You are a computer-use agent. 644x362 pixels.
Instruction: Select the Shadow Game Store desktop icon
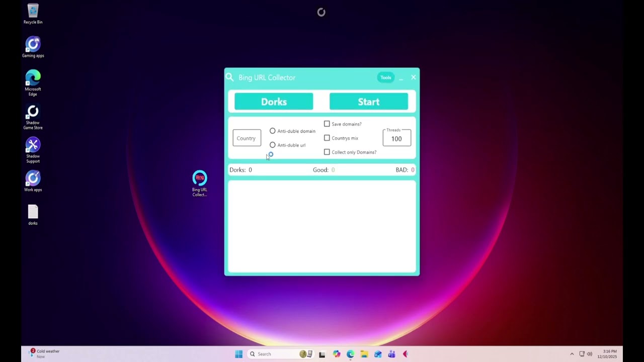tap(33, 117)
